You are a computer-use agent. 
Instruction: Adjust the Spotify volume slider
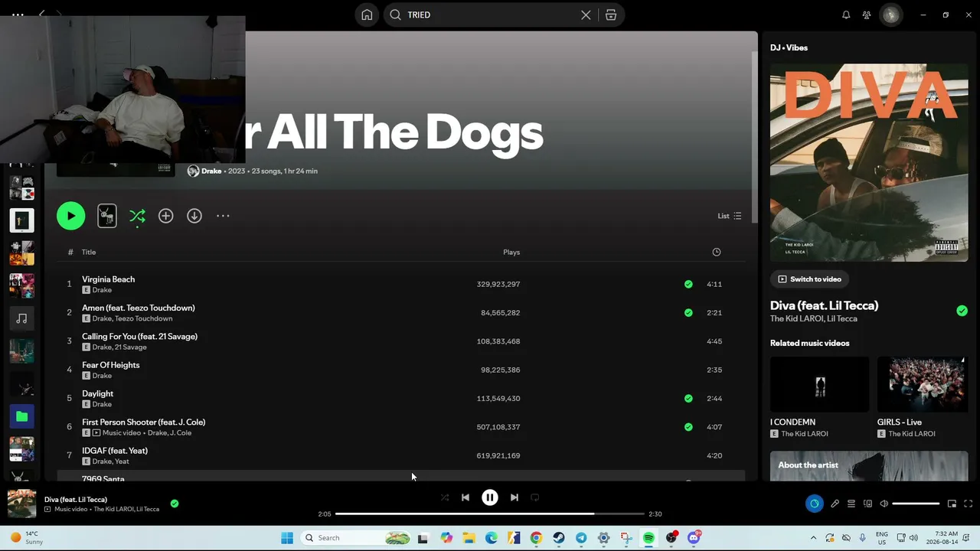coord(916,504)
